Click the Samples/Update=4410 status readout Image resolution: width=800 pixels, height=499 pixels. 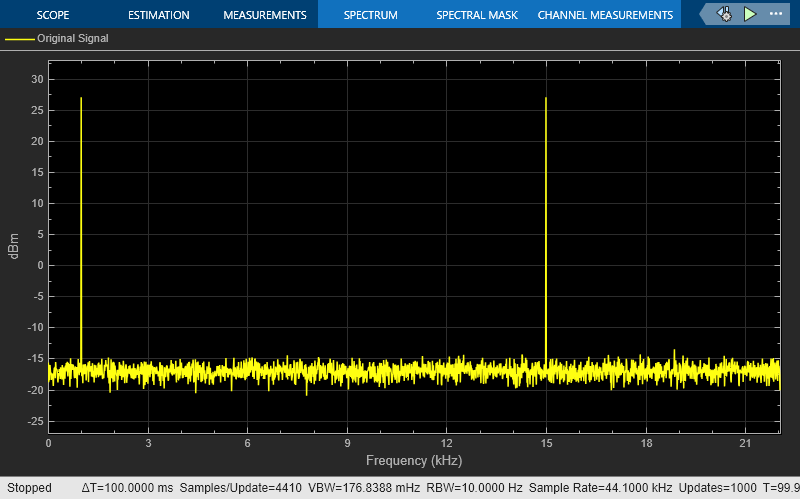pyautogui.click(x=240, y=488)
